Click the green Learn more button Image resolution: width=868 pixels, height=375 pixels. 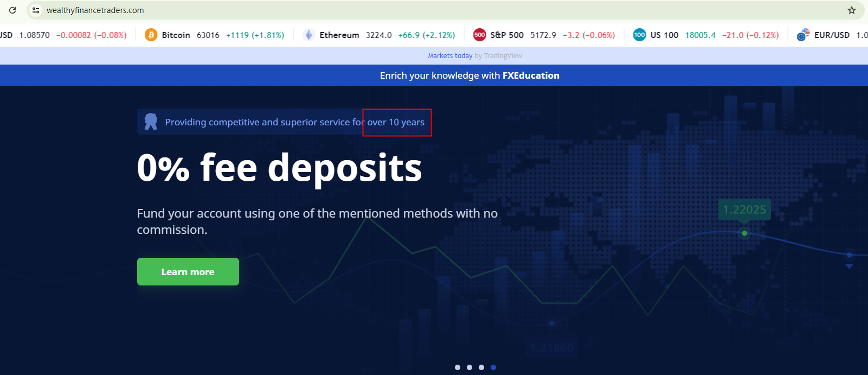click(188, 271)
